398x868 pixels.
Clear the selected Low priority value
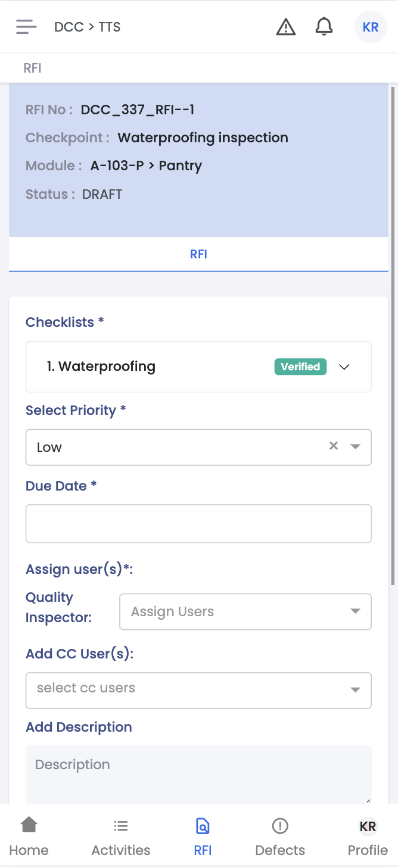[x=334, y=446]
